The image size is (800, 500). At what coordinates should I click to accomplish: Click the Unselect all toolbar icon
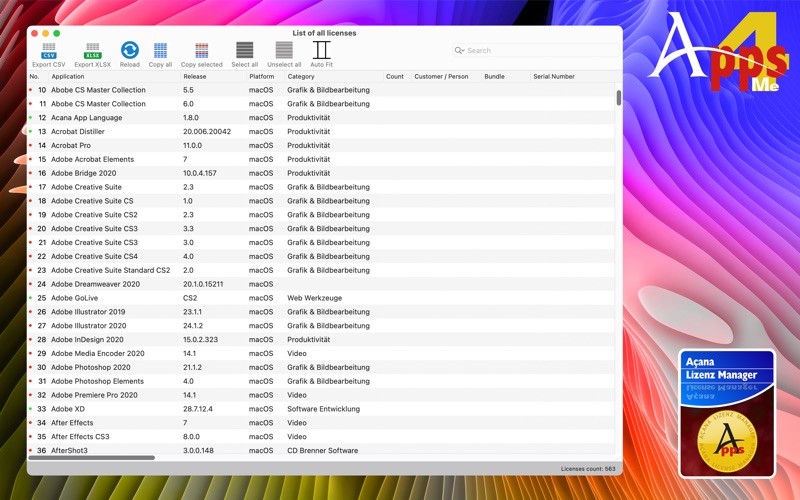point(284,51)
